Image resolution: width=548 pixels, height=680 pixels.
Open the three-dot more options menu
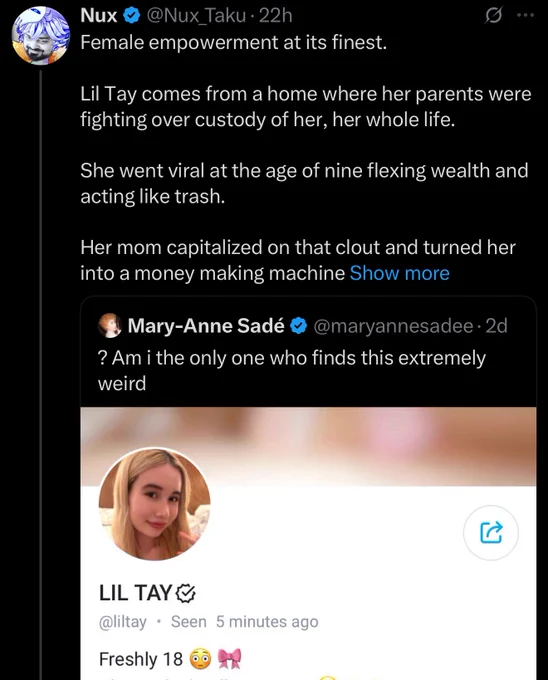pyautogui.click(x=526, y=16)
